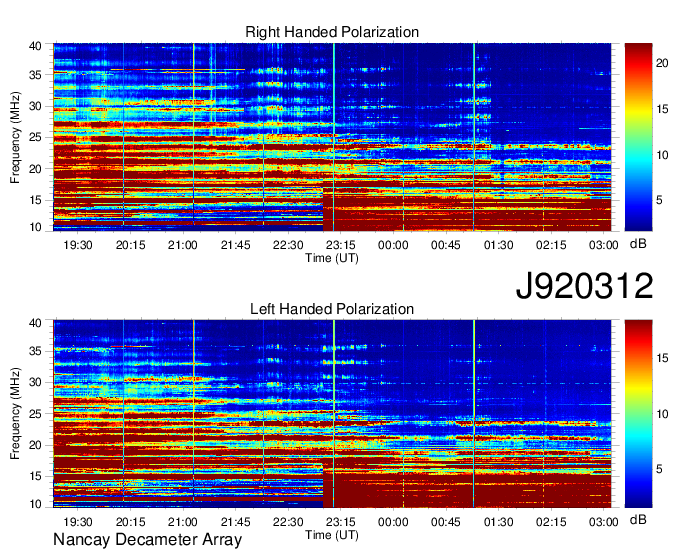Click the "Left Handed Polarization" plot title

(x=332, y=309)
